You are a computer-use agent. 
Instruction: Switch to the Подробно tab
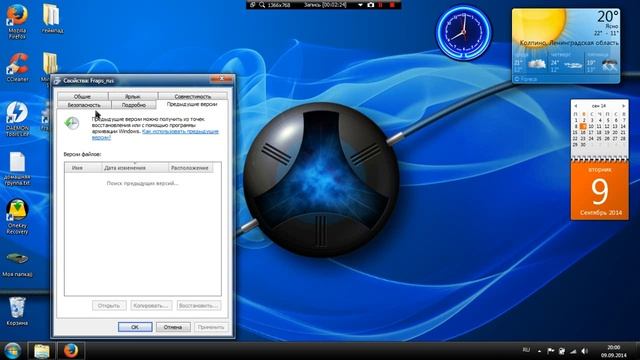coord(134,105)
